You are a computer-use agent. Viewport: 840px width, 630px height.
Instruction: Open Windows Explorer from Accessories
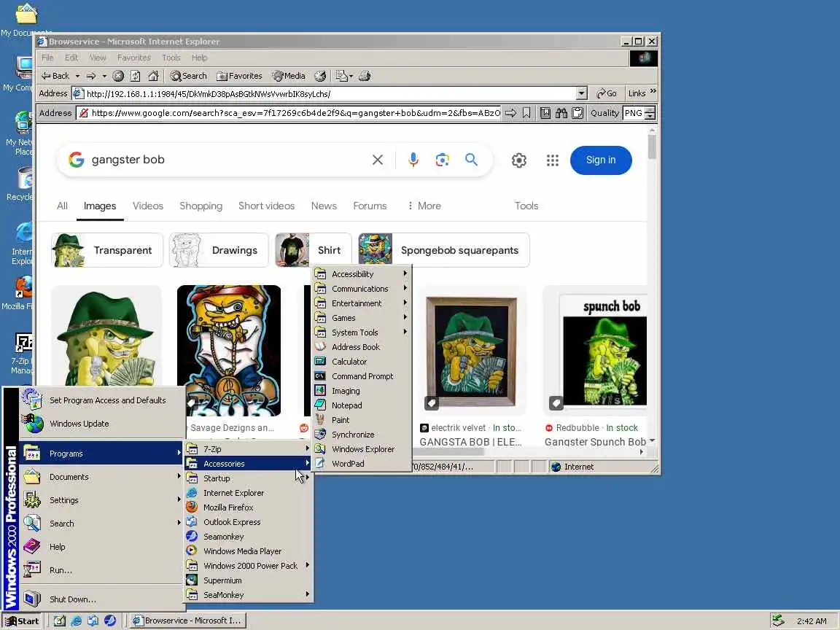tap(362, 449)
